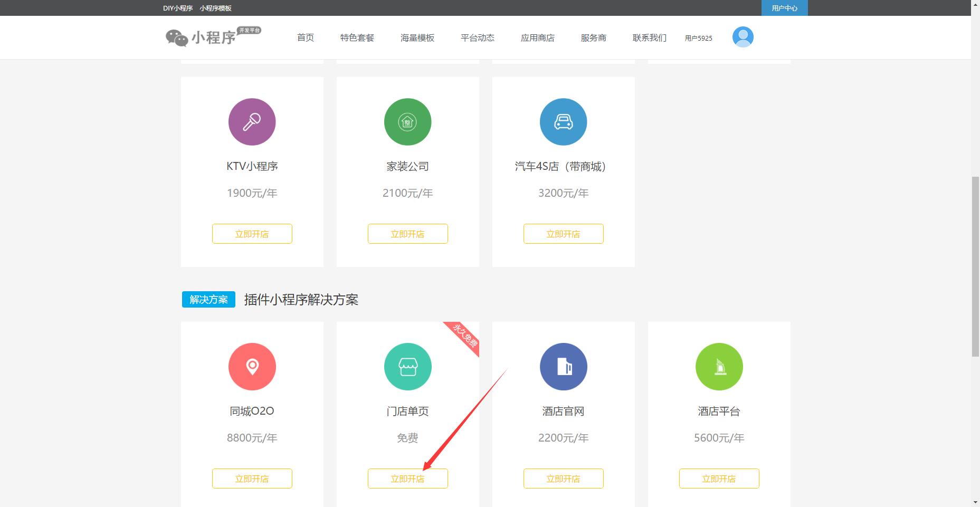Open the 特色套餐 menu item
Viewport: 980px width, 507px height.
coord(357,37)
